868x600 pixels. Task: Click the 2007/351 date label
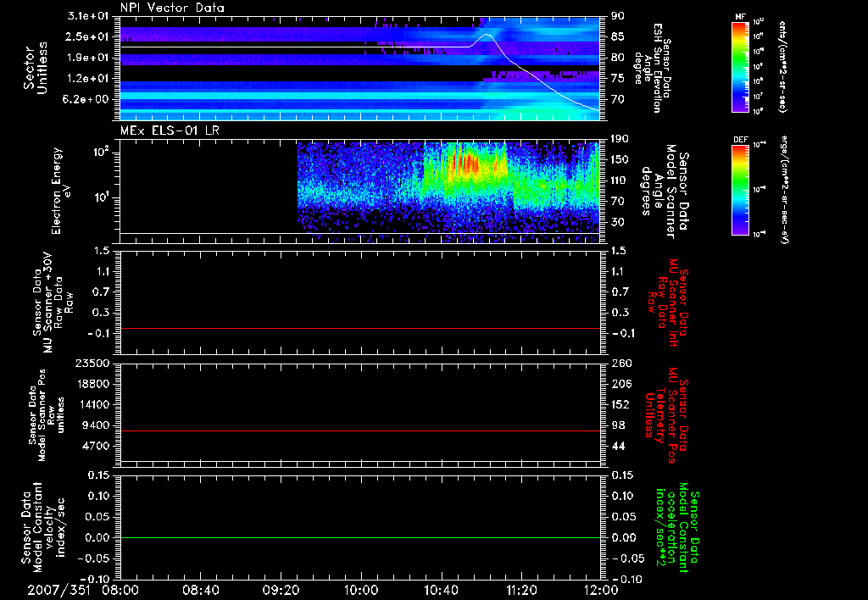coord(58,588)
